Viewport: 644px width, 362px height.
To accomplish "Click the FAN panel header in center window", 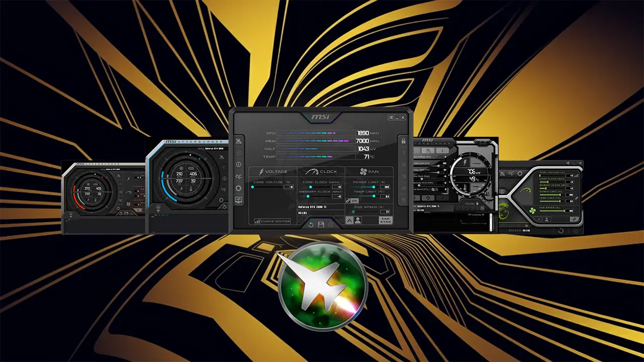I will click(x=369, y=171).
